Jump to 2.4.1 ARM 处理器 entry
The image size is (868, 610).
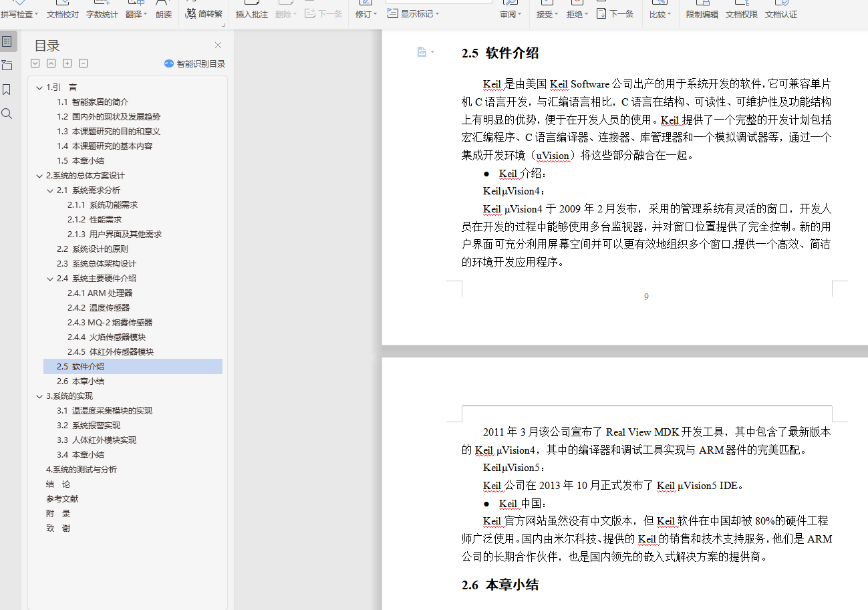(x=100, y=293)
